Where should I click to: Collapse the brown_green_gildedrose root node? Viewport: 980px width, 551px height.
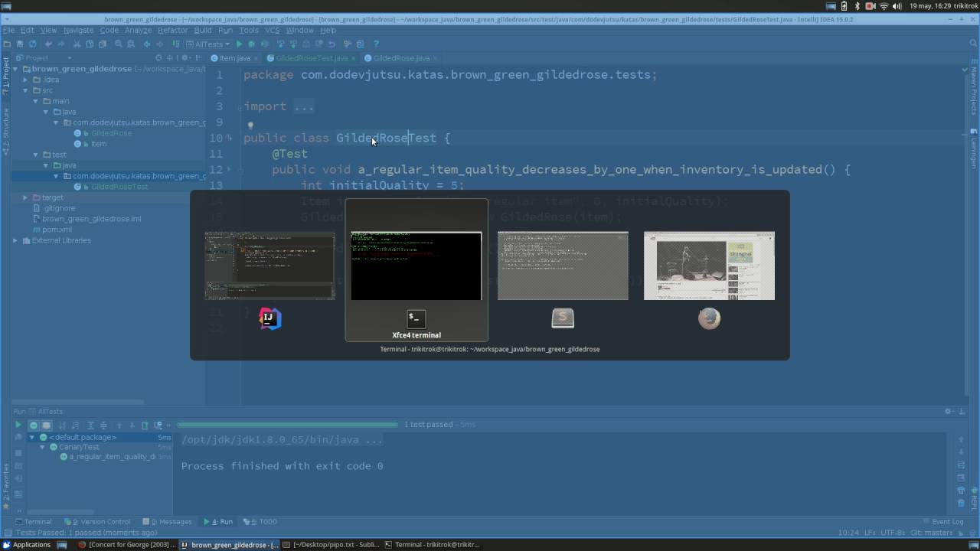coord(15,69)
